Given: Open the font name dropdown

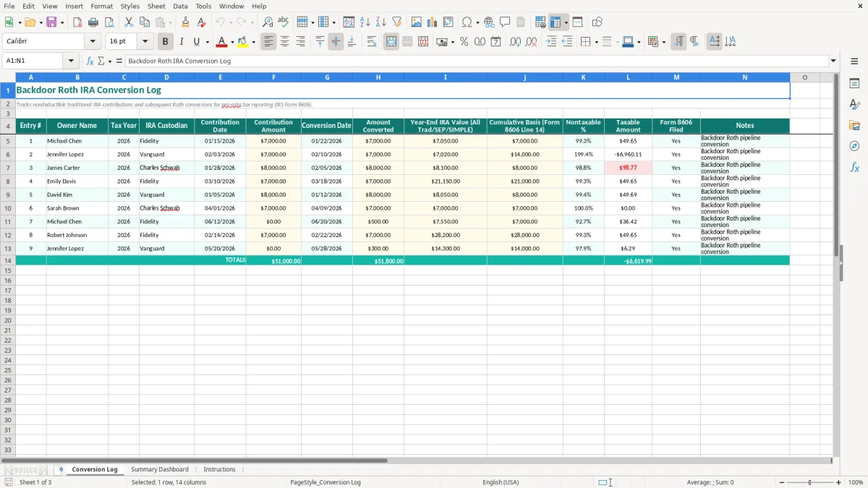Looking at the screenshot, I should coord(93,42).
